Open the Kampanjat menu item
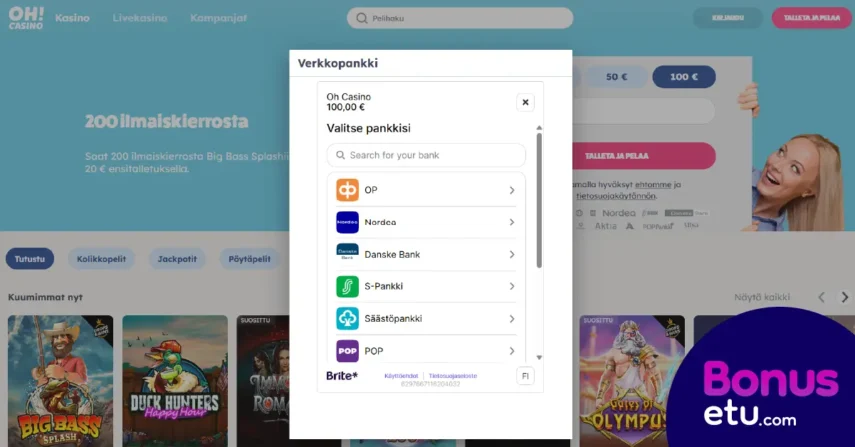 [219, 19]
